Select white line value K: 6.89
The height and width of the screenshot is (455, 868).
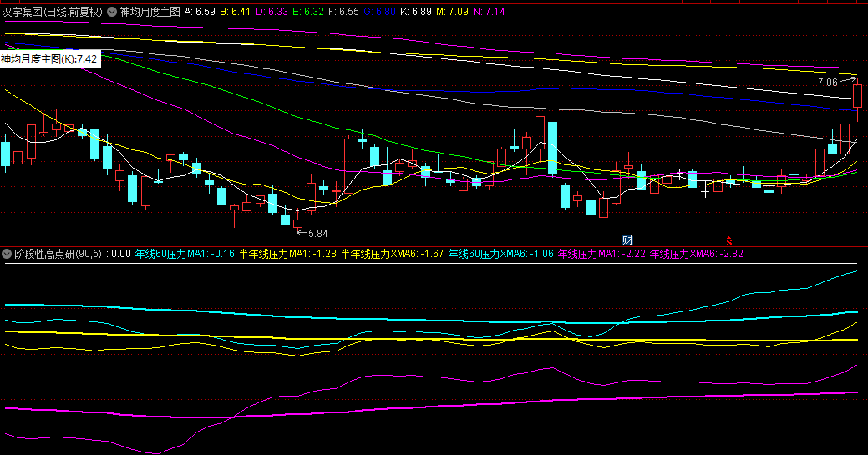(416, 12)
